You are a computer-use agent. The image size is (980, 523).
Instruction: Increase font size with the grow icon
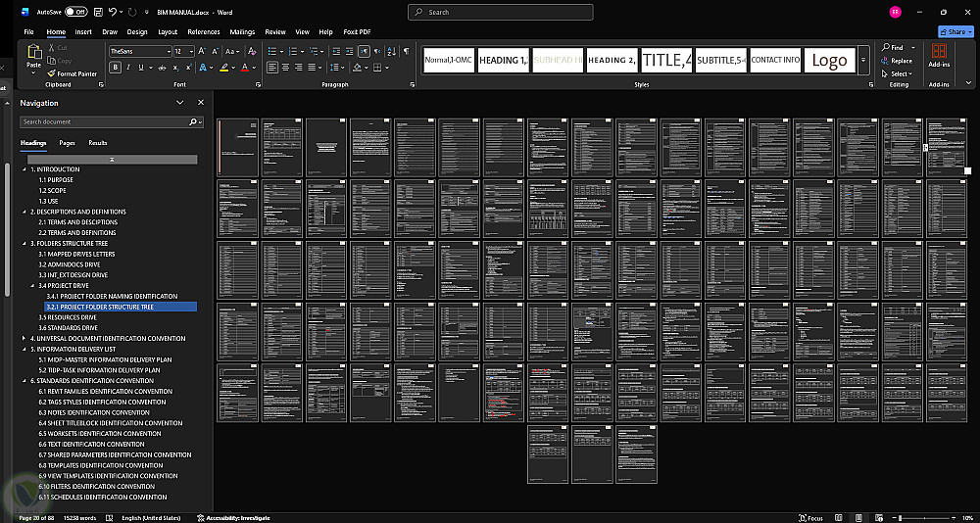click(202, 51)
